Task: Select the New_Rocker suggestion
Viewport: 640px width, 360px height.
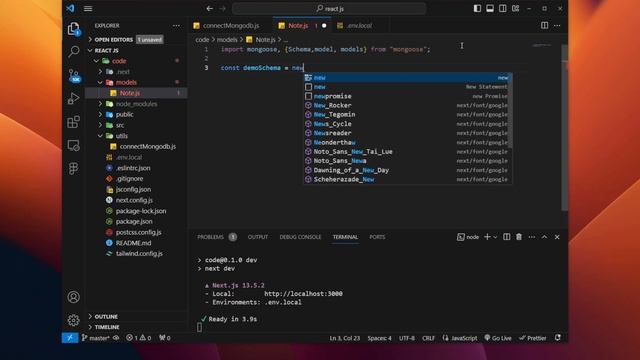Action: coord(407,105)
